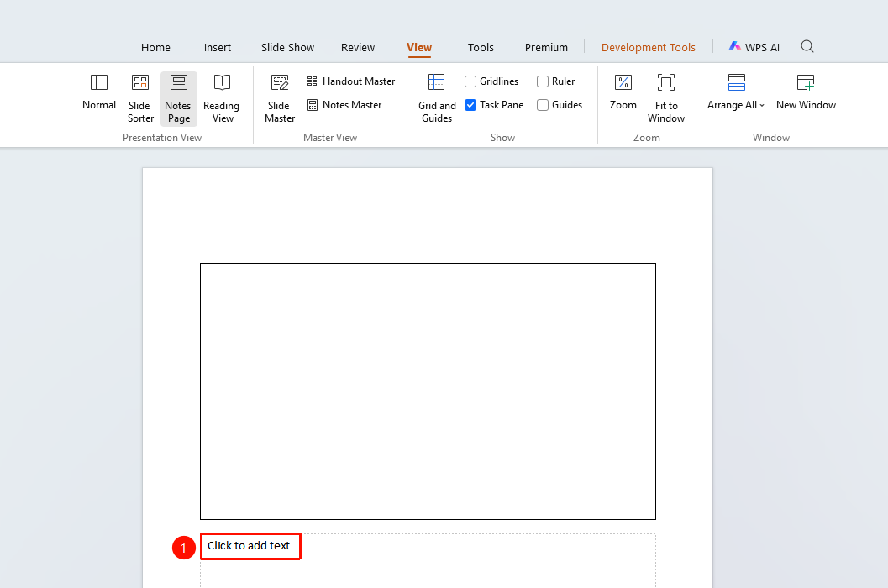The image size is (888, 588).
Task: Switch to Reading View
Action: (222, 98)
